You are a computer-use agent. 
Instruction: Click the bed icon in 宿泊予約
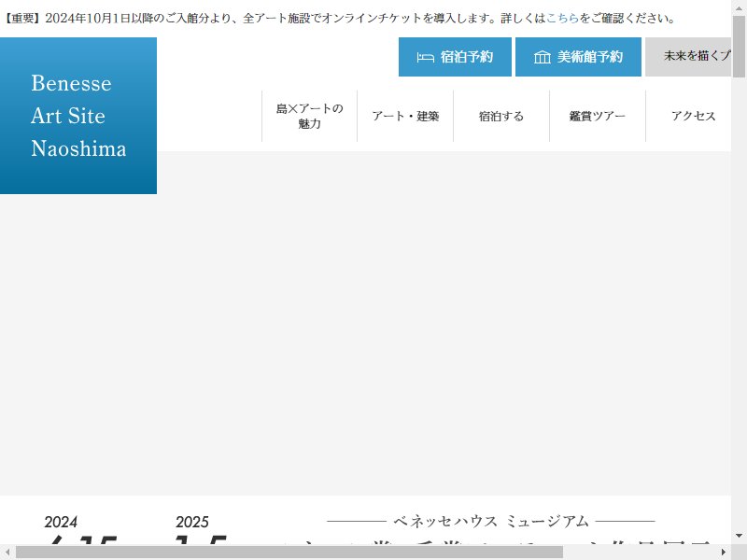425,57
